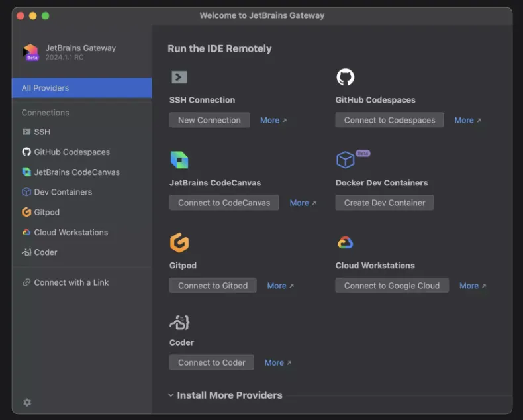This screenshot has width=523, height=420.
Task: Click the large Docker Dev Containers cube icon
Action: 345,160
